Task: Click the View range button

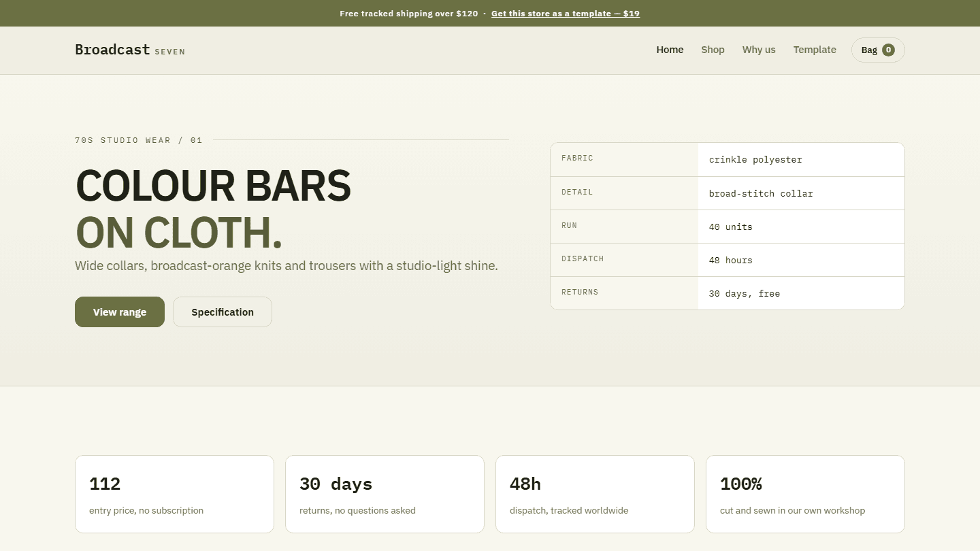Action: point(120,312)
